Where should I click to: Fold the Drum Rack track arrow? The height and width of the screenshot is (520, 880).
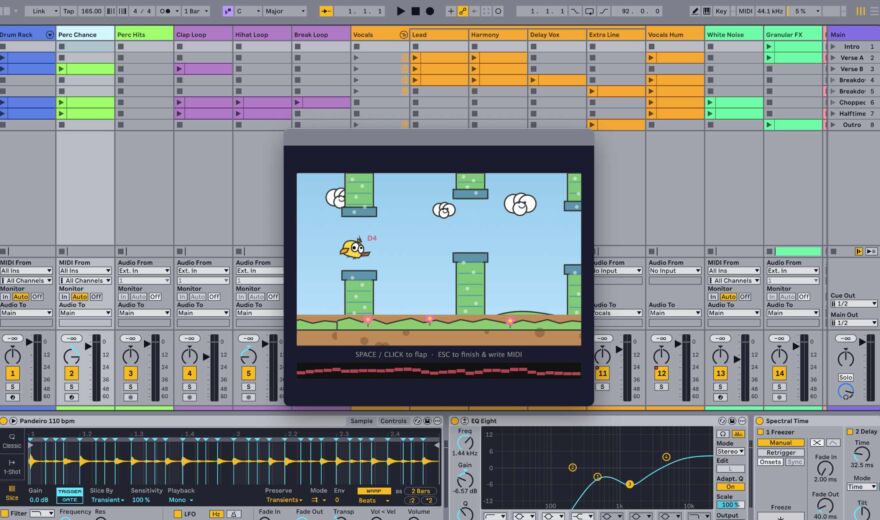pos(49,35)
